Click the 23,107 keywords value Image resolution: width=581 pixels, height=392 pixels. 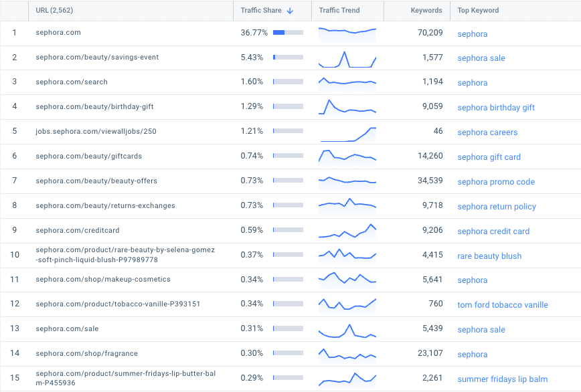pyautogui.click(x=430, y=353)
